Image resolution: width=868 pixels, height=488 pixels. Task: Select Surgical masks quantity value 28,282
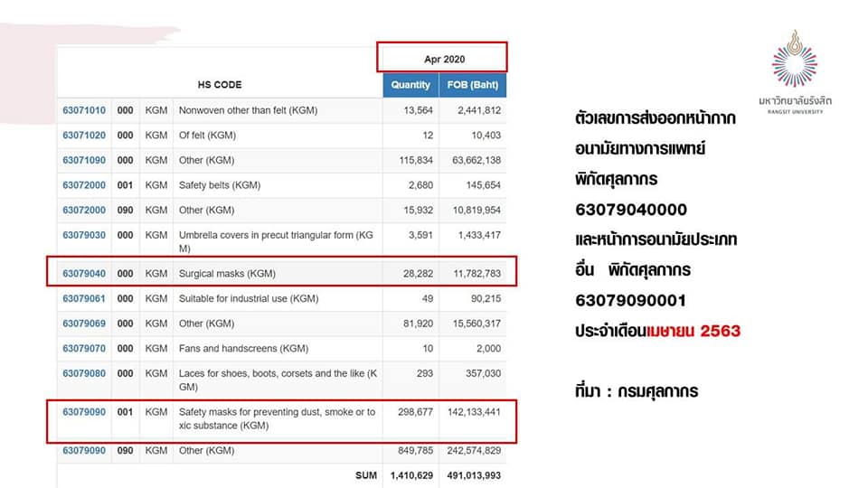tap(415, 273)
